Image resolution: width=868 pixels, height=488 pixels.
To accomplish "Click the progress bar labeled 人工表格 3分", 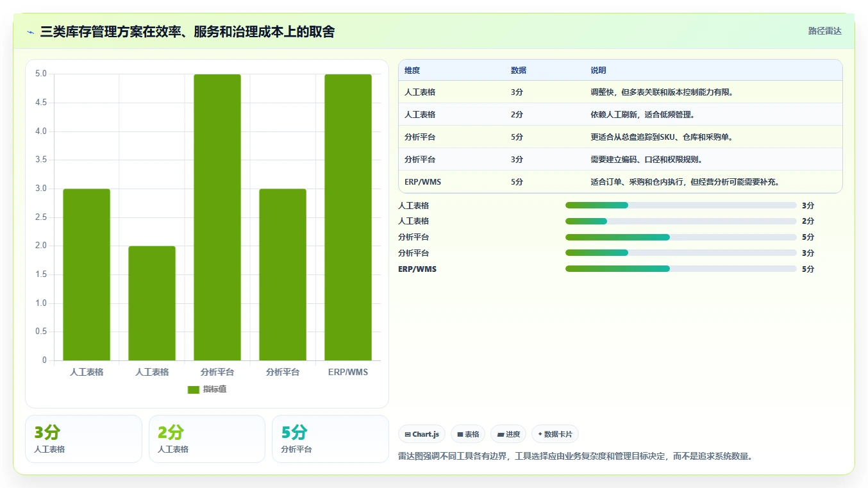I will coord(681,205).
